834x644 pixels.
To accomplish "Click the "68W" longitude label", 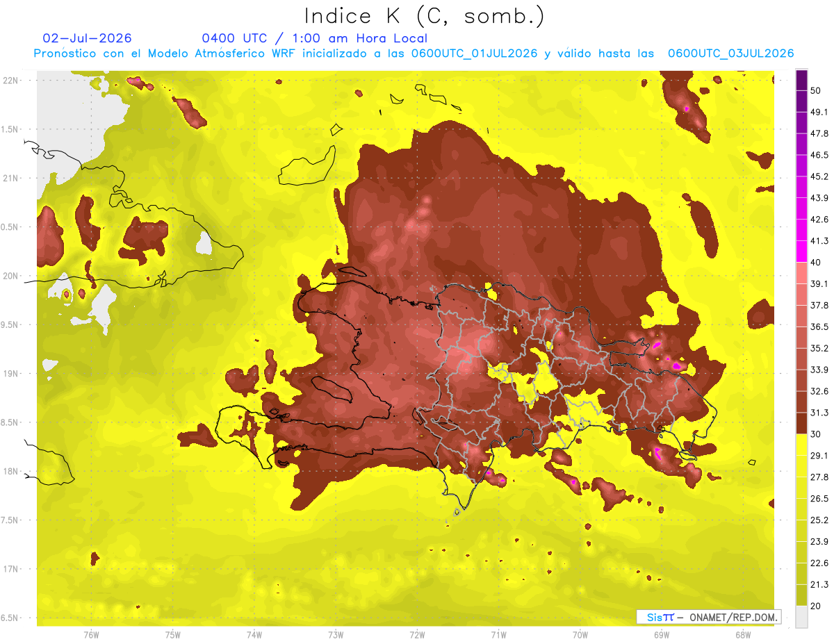I will [x=743, y=634].
